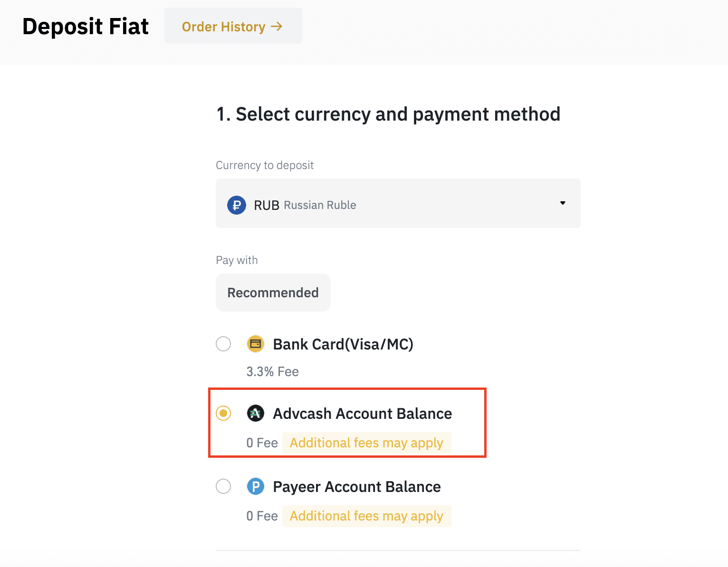This screenshot has height=567, width=728.
Task: Click the RUB ruble currency icon
Action: tap(237, 205)
